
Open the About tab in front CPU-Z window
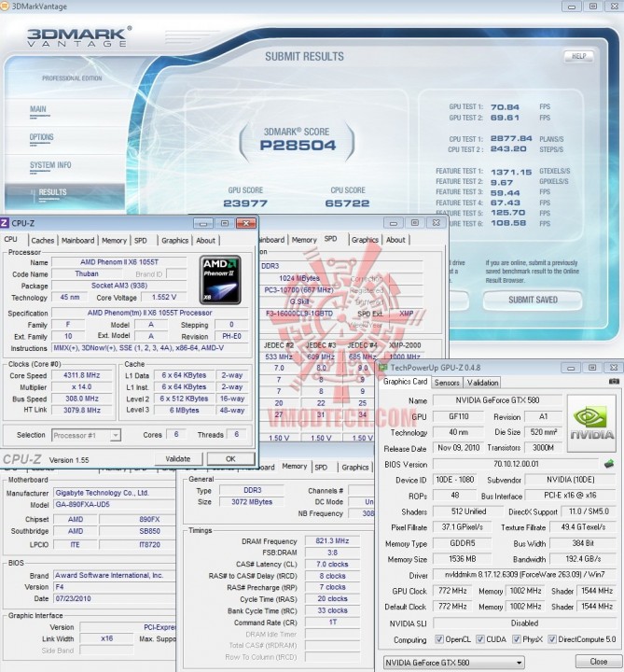pyautogui.click(x=205, y=241)
